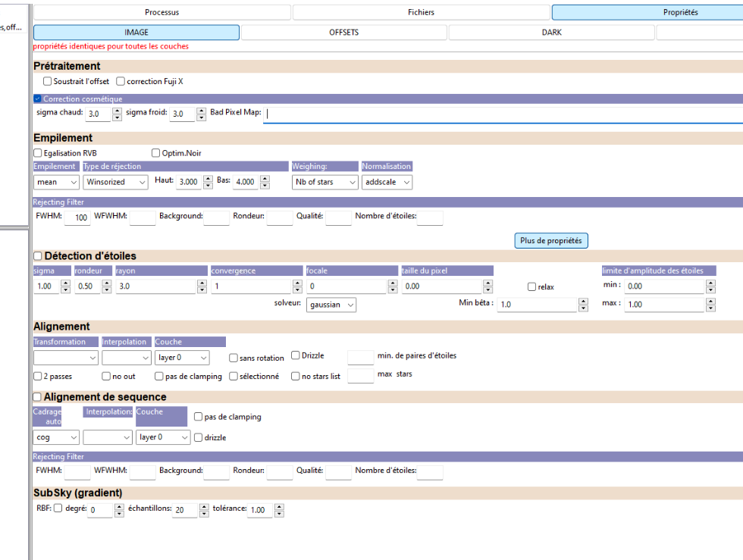Increase star detection sigma value
Screen dimensions: 743x560
[66, 283]
